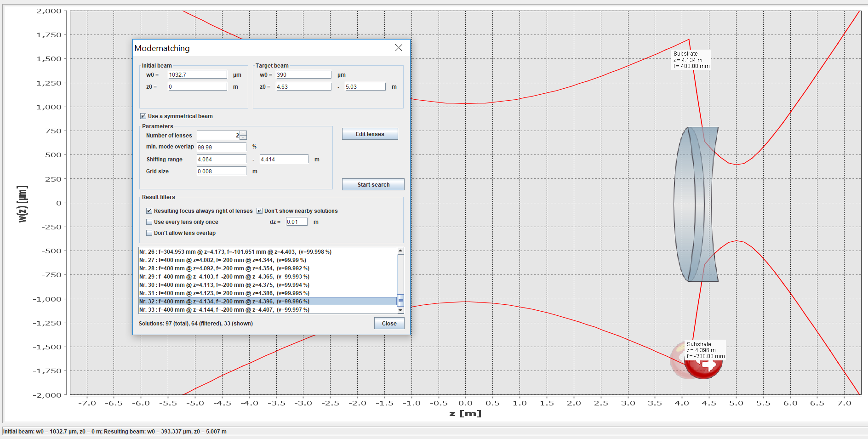Viewport: 868px width, 439px height.
Task: Select solution Nr. 32 in results list
Action: tap(268, 302)
